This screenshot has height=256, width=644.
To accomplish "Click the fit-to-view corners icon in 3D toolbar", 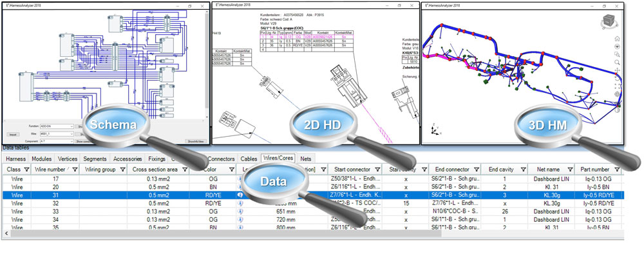I will tap(617, 86).
